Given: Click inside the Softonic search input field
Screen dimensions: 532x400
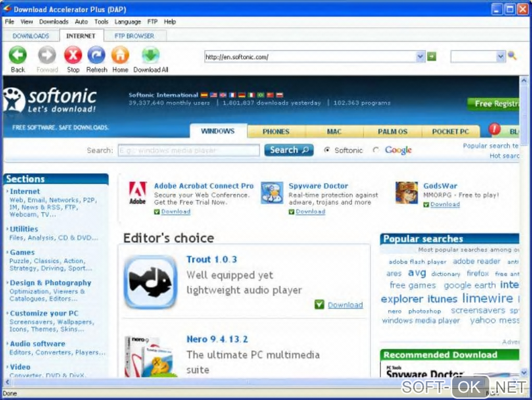Looking at the screenshot, I should pyautogui.click(x=189, y=150).
